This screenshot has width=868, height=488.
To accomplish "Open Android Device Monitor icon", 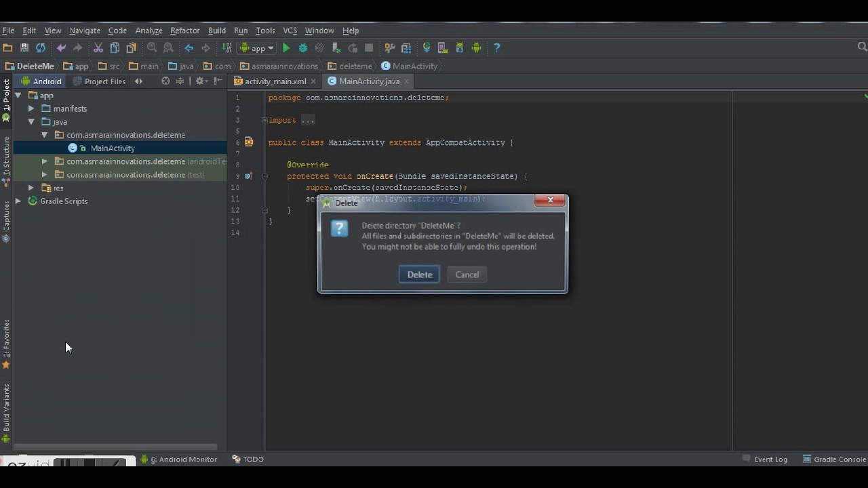I will pyautogui.click(x=476, y=48).
